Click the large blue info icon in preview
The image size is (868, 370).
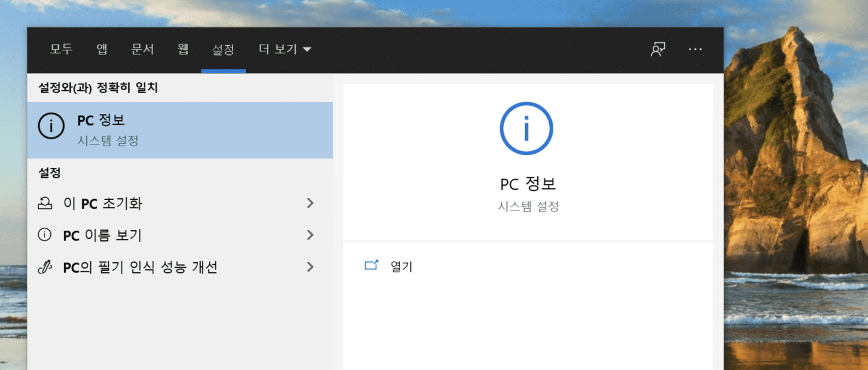coord(526,128)
